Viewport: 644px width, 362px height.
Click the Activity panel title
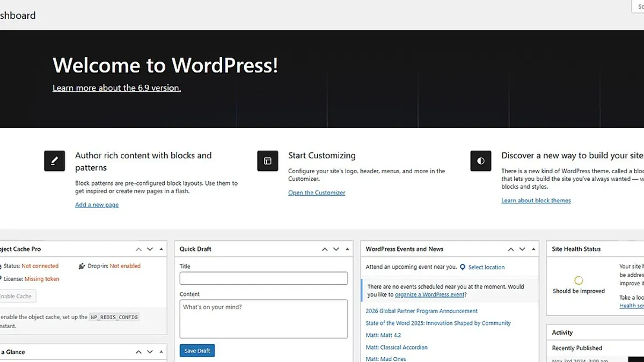[x=562, y=333]
